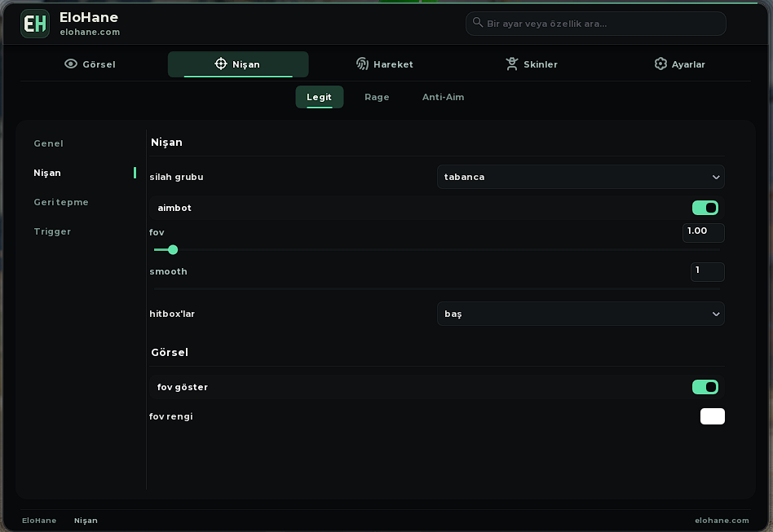Open the Görsel tab's eye icon
Image resolution: width=773 pixels, height=532 pixels.
71,64
